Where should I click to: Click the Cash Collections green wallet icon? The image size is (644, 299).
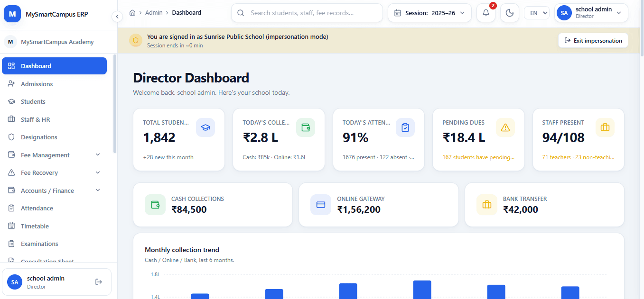155,205
